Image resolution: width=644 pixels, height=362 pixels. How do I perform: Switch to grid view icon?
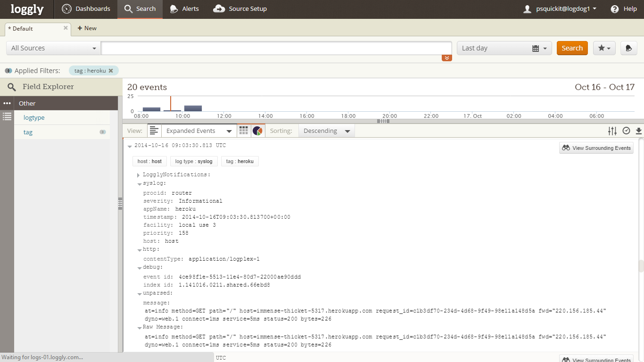pos(243,131)
